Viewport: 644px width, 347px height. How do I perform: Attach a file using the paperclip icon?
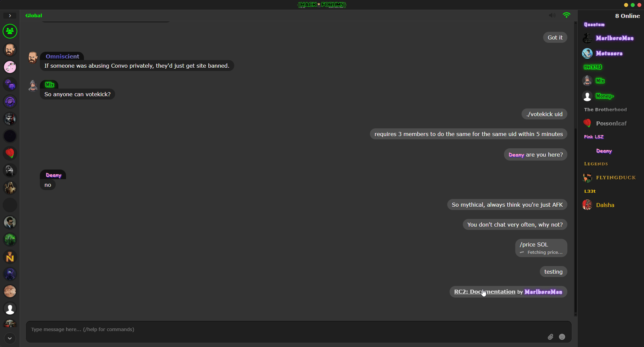550,337
